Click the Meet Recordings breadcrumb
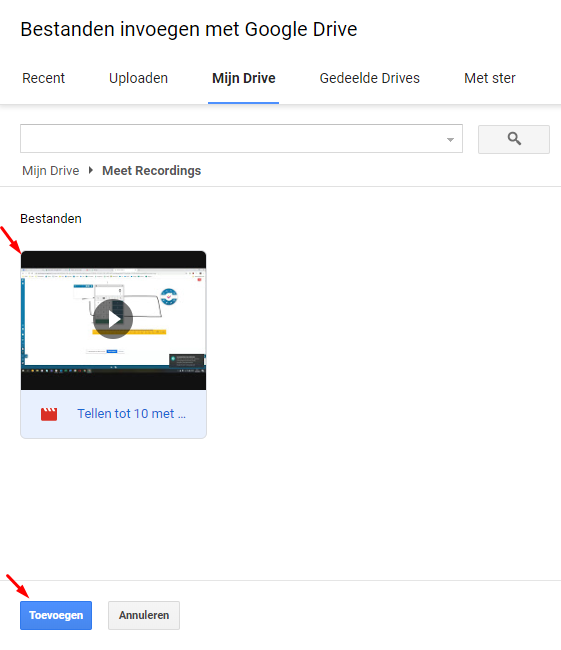The width and height of the screenshot is (561, 650). pyautogui.click(x=152, y=171)
